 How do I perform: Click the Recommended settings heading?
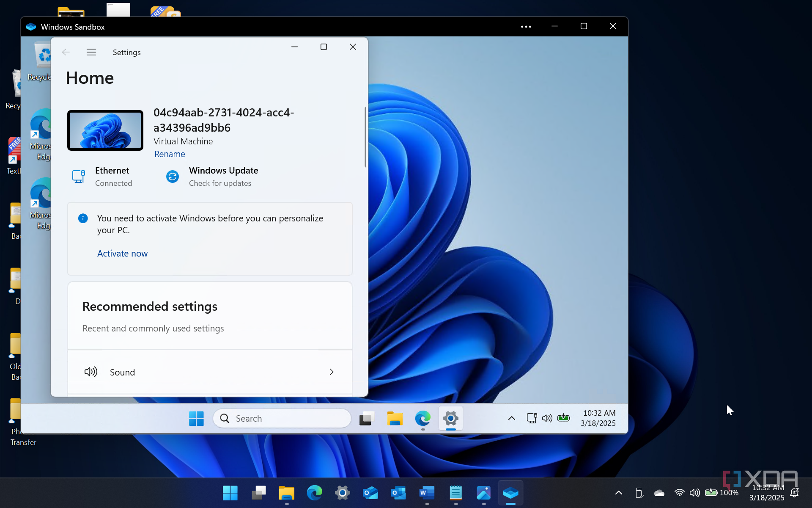click(x=150, y=306)
